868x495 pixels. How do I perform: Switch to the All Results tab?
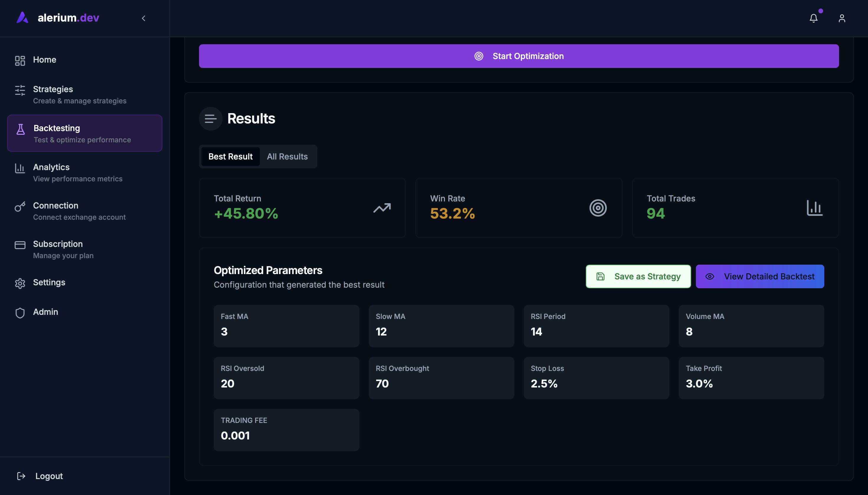pyautogui.click(x=287, y=157)
